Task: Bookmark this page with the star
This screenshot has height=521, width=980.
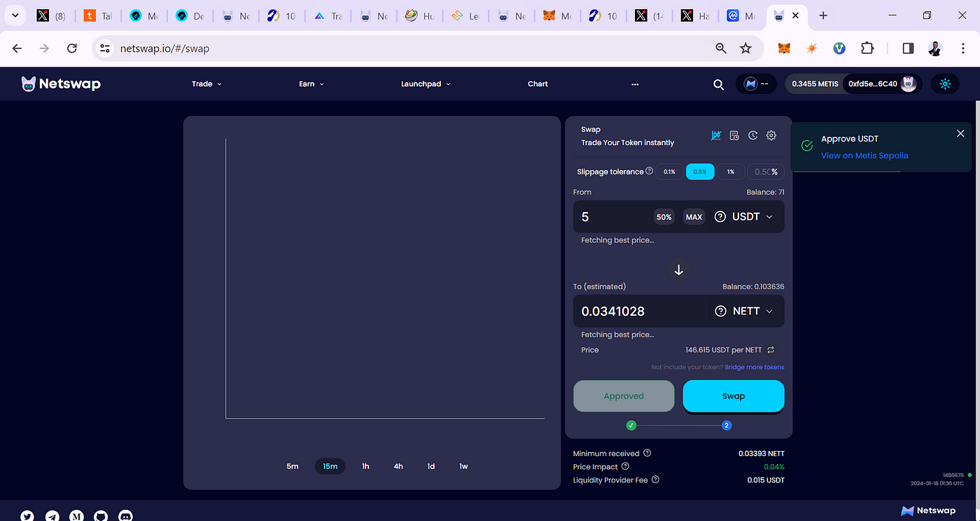Action: click(745, 48)
